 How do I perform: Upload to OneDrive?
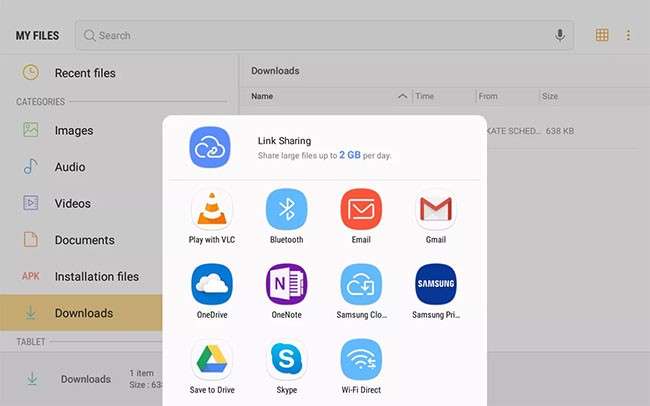tap(211, 284)
